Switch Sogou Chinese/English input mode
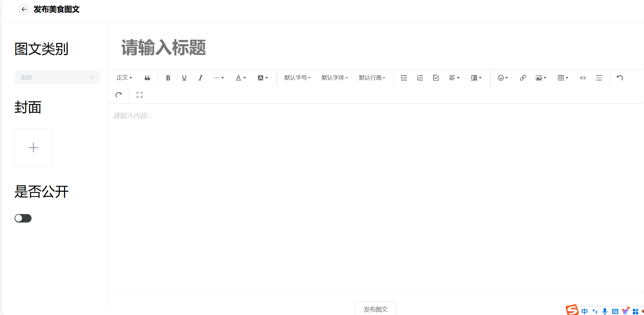The width and height of the screenshot is (644, 315). tap(585, 311)
